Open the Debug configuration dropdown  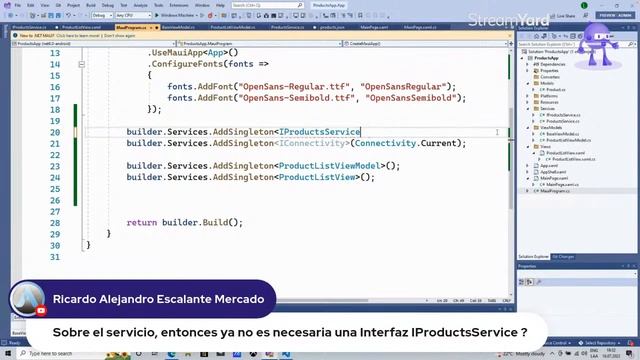click(x=102, y=15)
